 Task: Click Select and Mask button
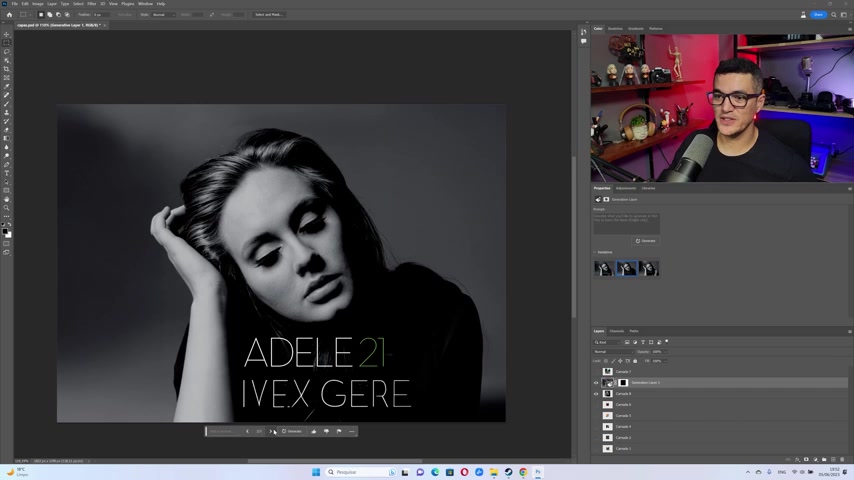tap(269, 15)
